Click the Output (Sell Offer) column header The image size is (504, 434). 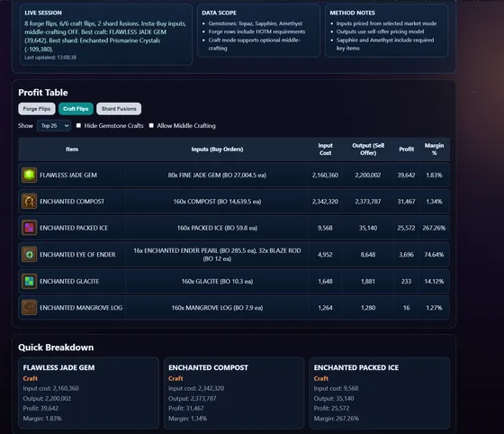tap(368, 149)
